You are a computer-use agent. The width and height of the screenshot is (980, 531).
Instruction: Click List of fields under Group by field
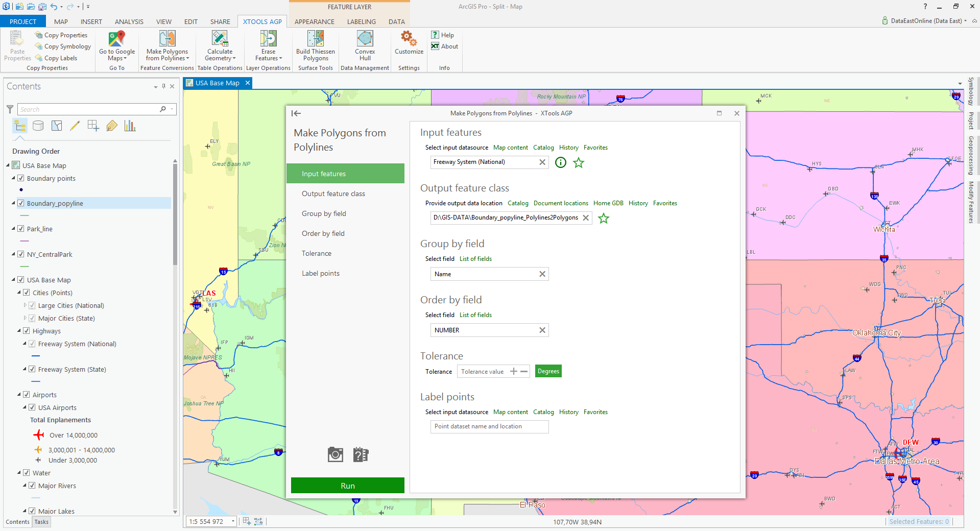[475, 259]
